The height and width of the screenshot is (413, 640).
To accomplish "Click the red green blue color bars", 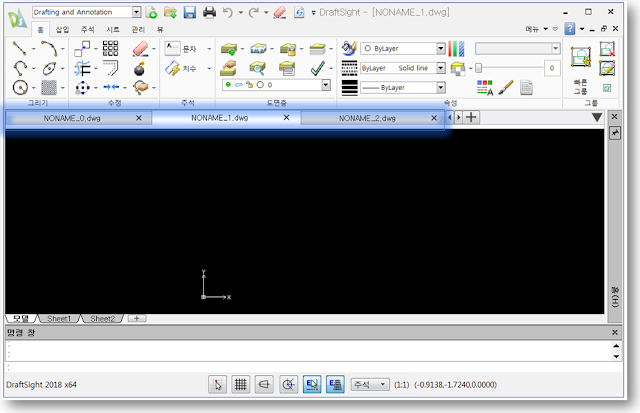I will click(456, 49).
